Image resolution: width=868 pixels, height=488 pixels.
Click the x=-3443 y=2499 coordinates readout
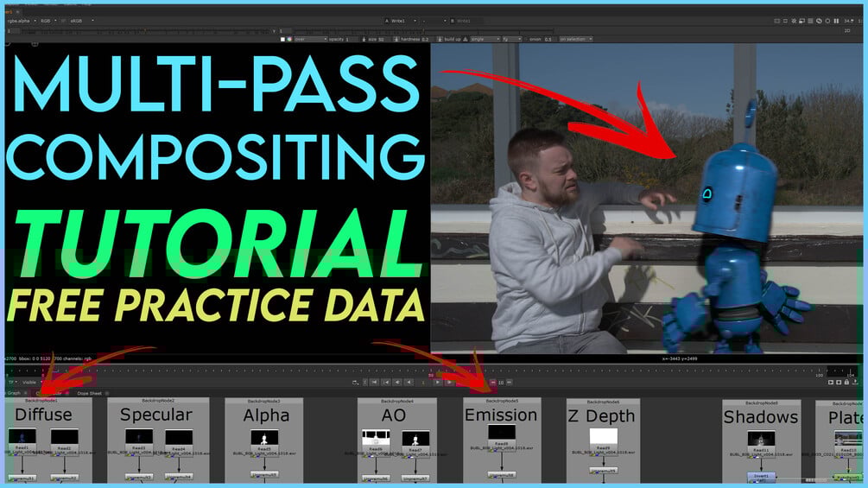pyautogui.click(x=680, y=358)
